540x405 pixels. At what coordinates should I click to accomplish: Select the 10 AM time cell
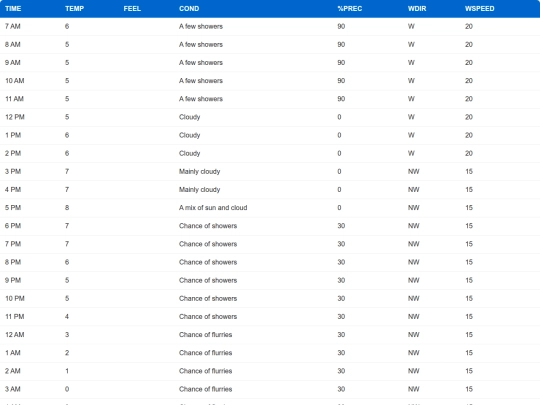coord(14,81)
